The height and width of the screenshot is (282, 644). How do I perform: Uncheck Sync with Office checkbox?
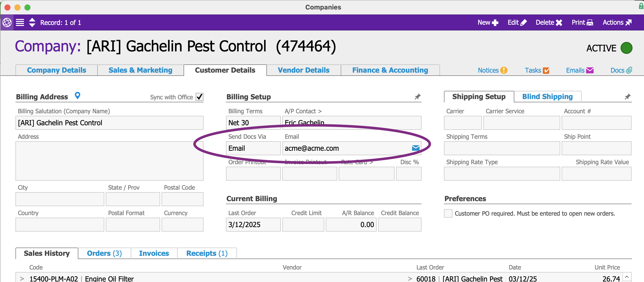(200, 97)
